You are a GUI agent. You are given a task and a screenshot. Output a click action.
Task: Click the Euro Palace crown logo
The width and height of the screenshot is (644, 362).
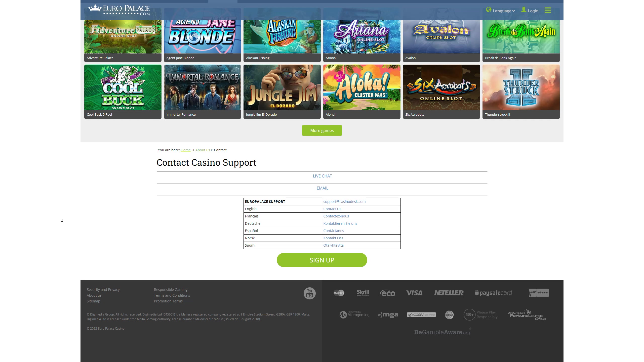coord(95,8)
